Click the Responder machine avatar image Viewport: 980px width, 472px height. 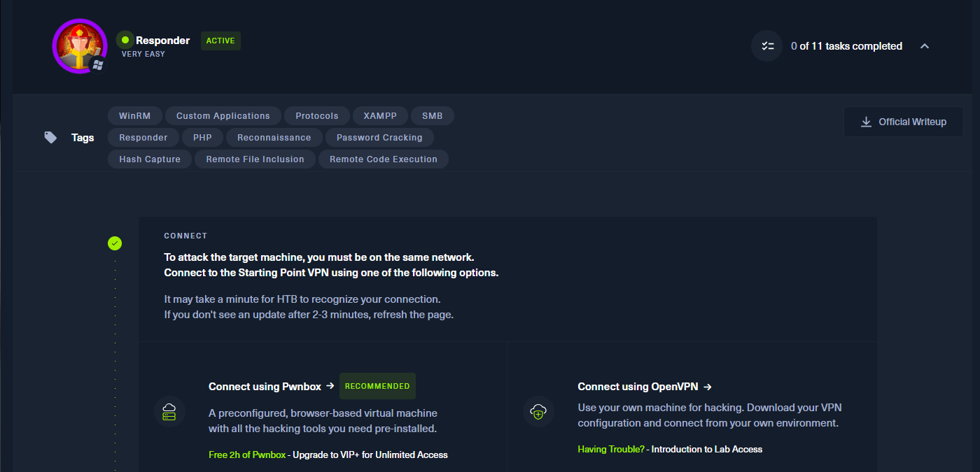pos(78,45)
